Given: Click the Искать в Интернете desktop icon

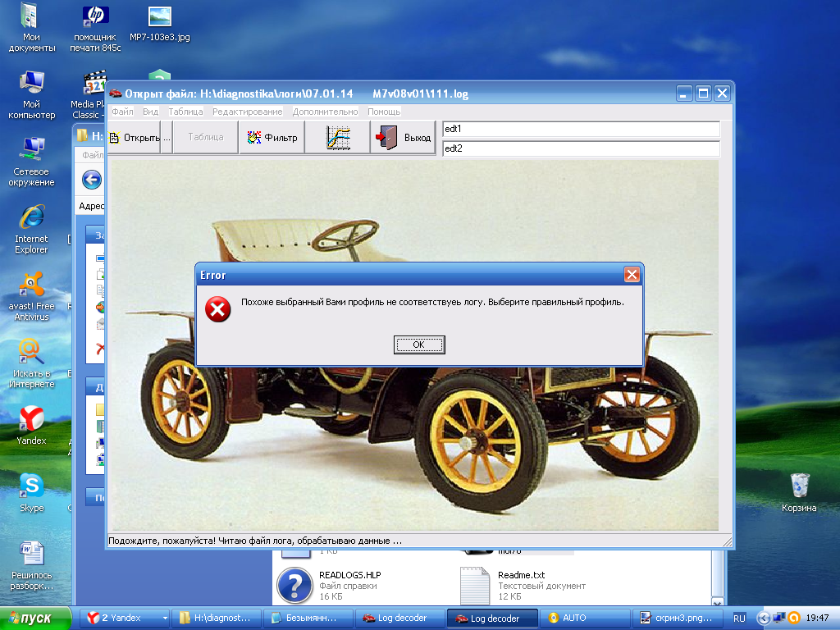Looking at the screenshot, I should [31, 363].
